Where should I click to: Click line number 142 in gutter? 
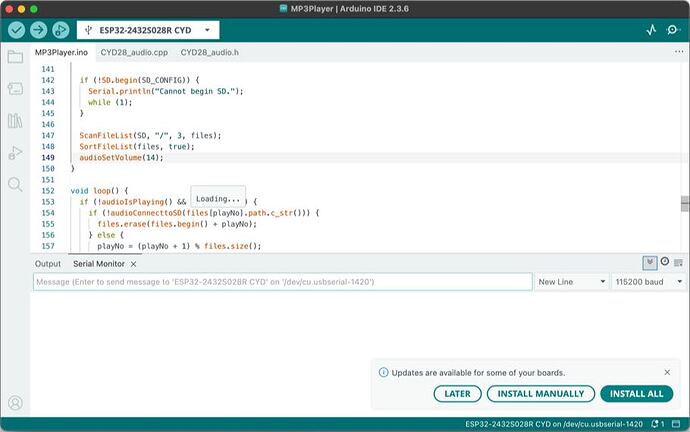[x=48, y=80]
